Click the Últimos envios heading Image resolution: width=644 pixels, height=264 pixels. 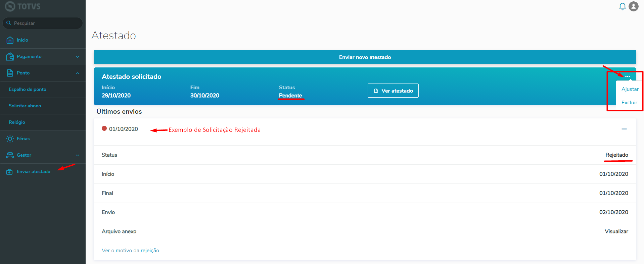119,111
